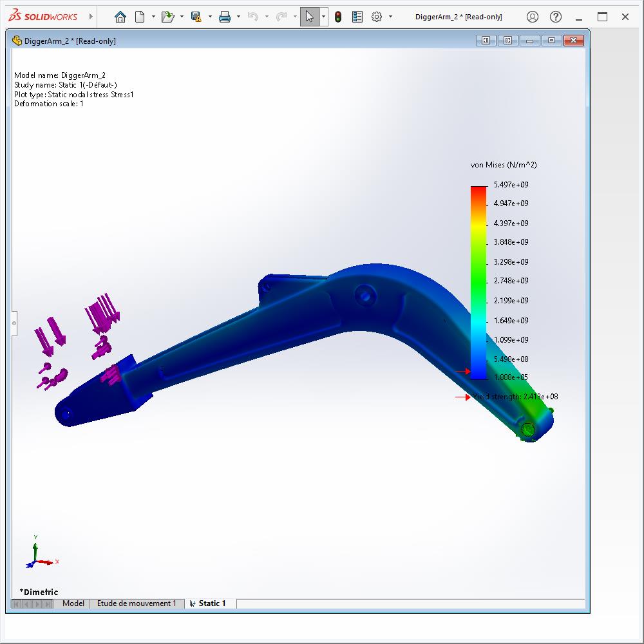644x644 pixels.
Task: Click the Home icon in toolbar
Action: (120, 17)
